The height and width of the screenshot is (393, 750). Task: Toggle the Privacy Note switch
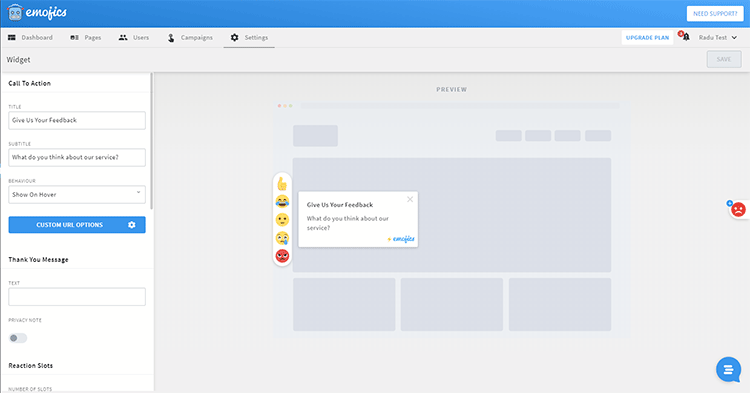click(18, 338)
